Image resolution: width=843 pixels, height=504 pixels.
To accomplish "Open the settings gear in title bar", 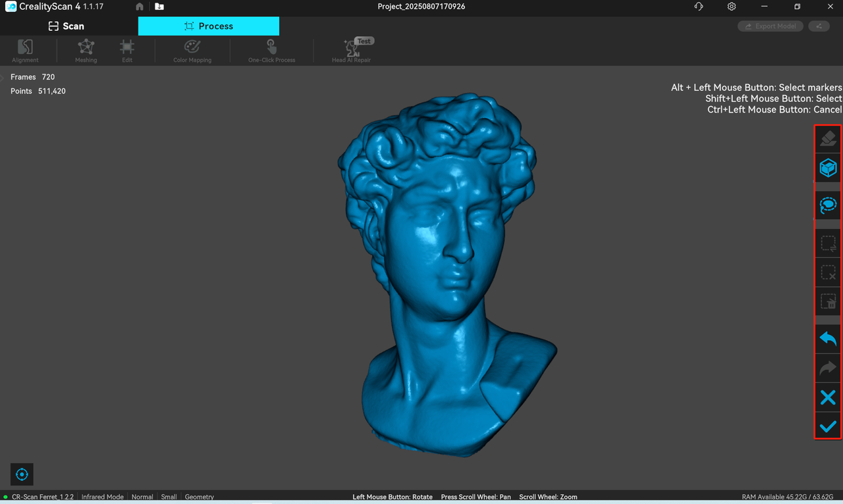I will (x=732, y=7).
